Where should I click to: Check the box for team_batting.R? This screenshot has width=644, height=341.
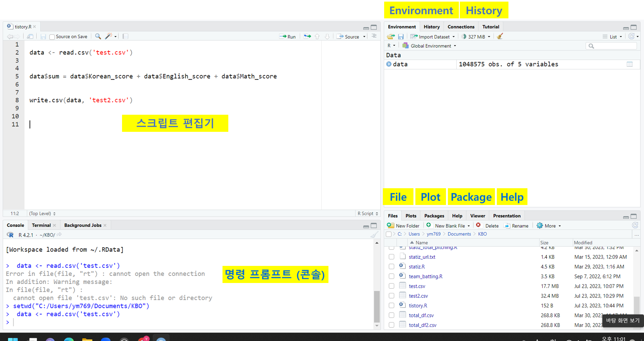pos(392,276)
